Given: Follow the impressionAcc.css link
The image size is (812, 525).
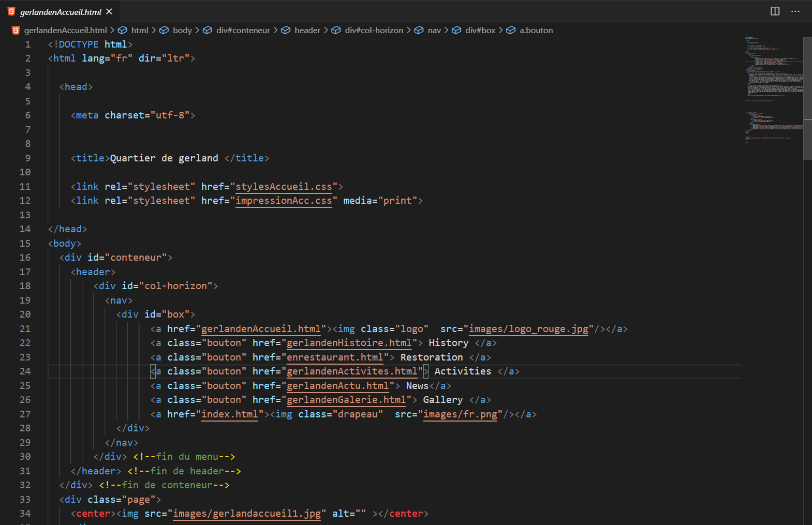Looking at the screenshot, I should coord(284,200).
